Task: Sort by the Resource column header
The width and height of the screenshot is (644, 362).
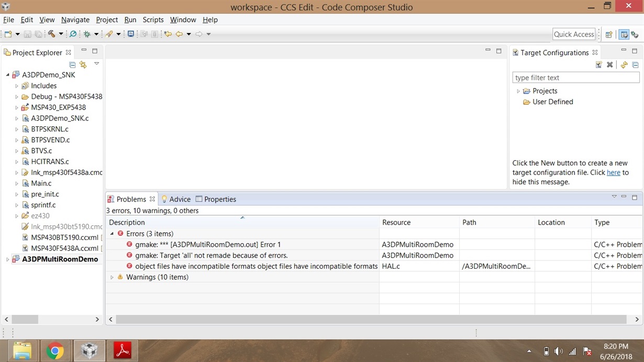Action: (x=419, y=223)
